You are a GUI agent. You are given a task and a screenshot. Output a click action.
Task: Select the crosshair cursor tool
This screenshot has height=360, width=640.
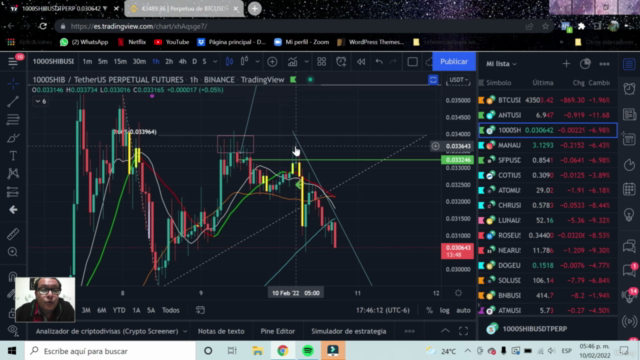click(13, 84)
